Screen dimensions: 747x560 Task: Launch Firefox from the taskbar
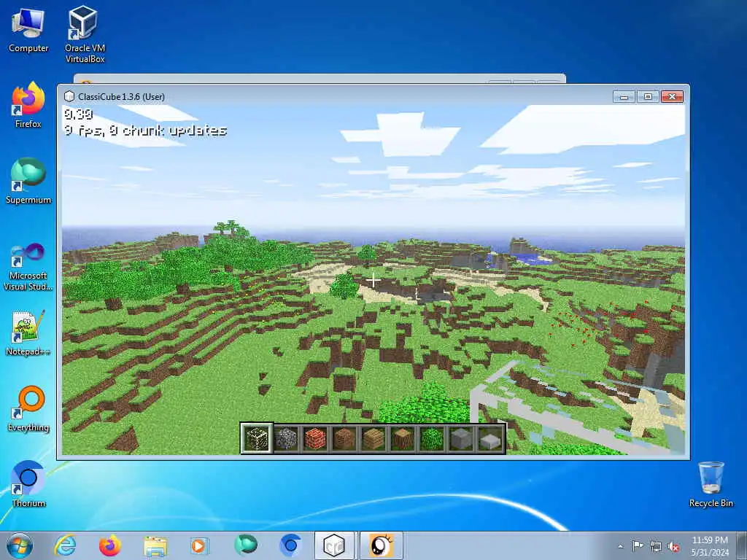109,545
